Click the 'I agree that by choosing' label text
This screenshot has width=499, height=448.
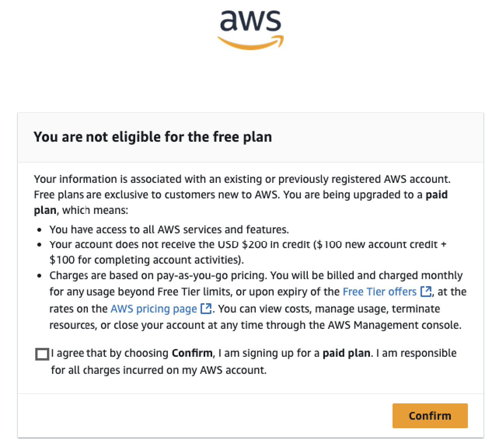click(x=110, y=353)
